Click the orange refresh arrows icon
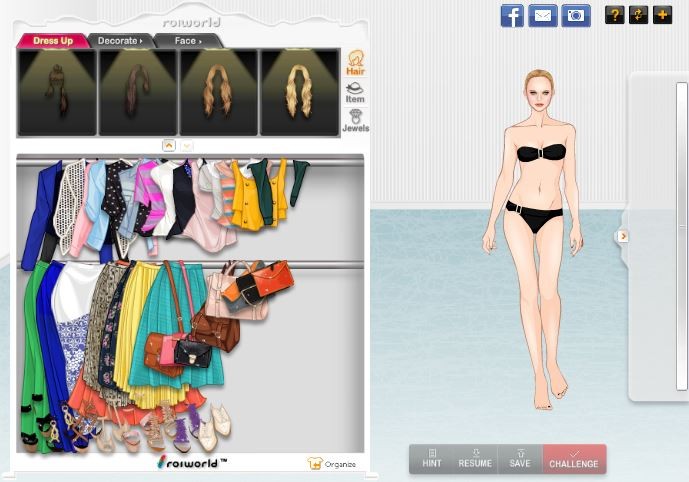Screen dimensions: 689x482 (x=638, y=15)
